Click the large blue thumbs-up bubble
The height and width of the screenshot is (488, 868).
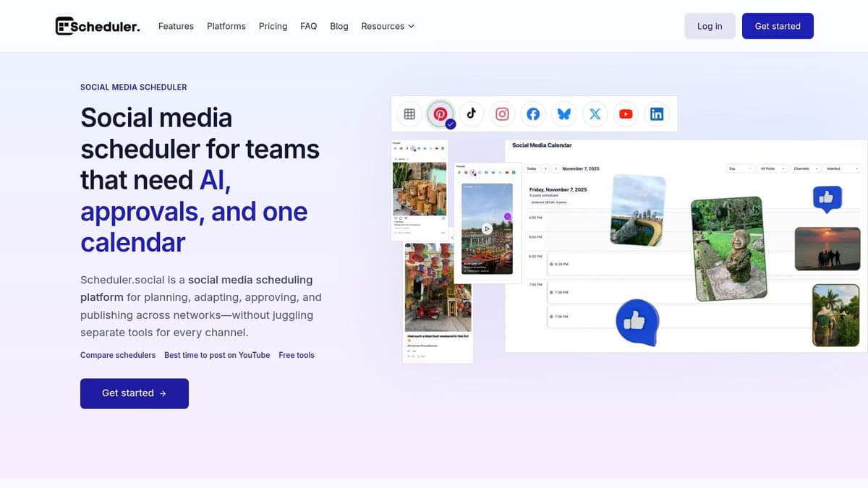coord(637,322)
